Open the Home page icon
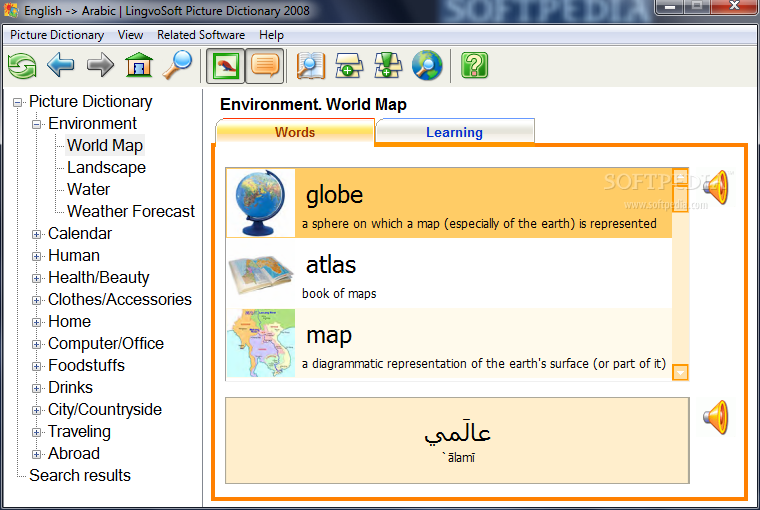 tap(139, 65)
